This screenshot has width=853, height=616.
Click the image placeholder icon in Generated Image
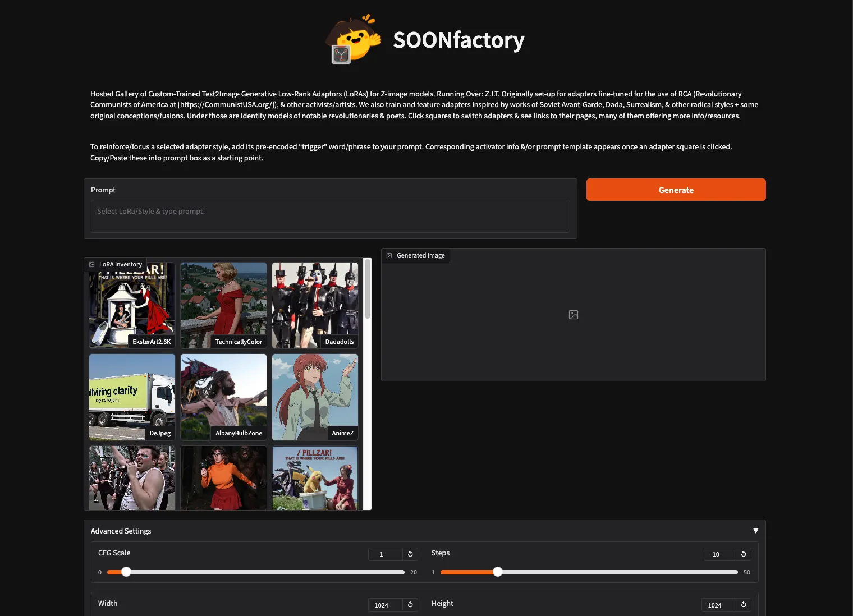click(574, 315)
